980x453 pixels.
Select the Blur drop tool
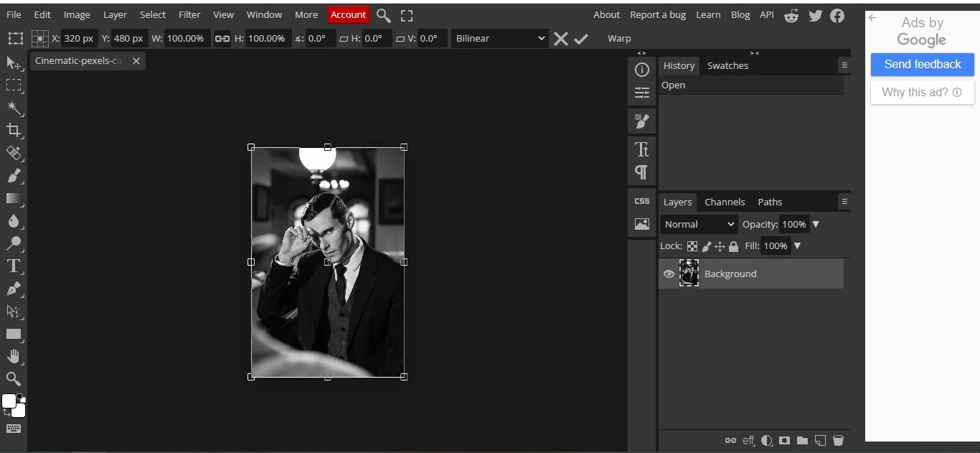click(x=14, y=220)
